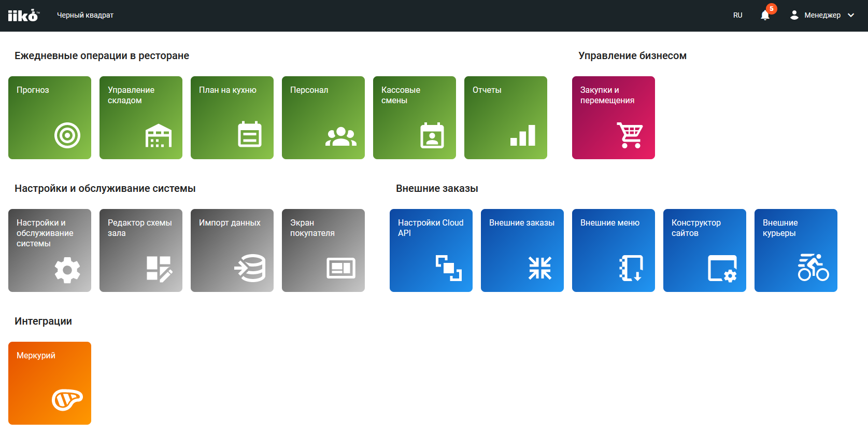
Task: Open Кассовые смены tile
Action: pyautogui.click(x=415, y=118)
